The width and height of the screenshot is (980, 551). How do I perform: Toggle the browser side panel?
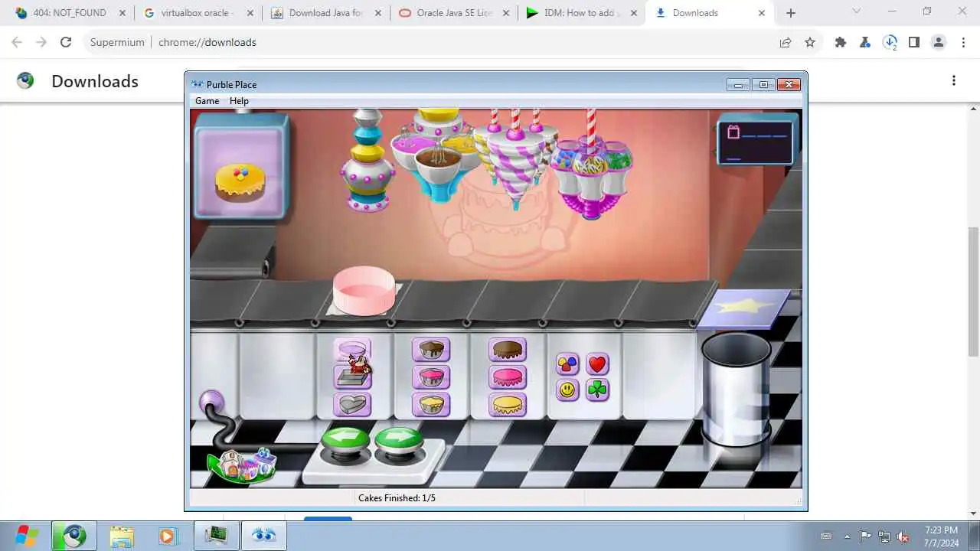point(914,42)
